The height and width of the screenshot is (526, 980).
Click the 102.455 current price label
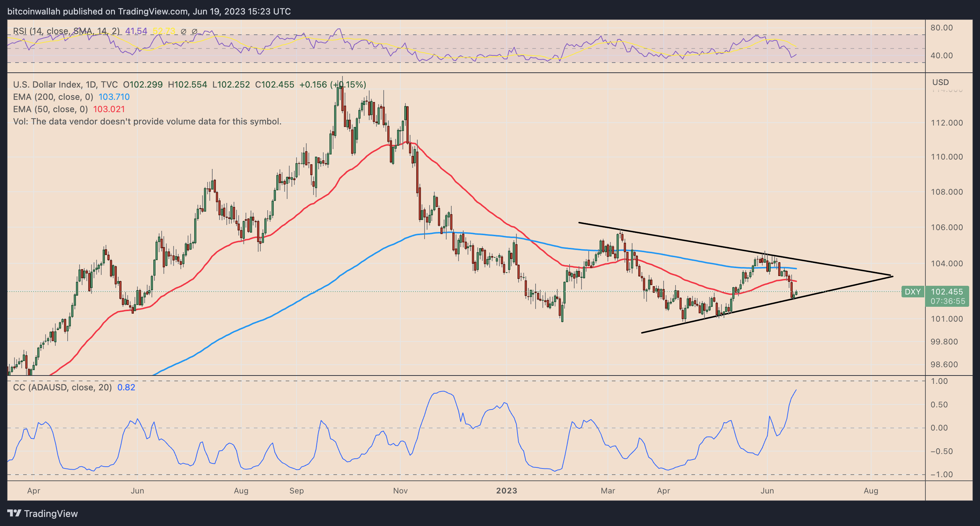coord(946,292)
